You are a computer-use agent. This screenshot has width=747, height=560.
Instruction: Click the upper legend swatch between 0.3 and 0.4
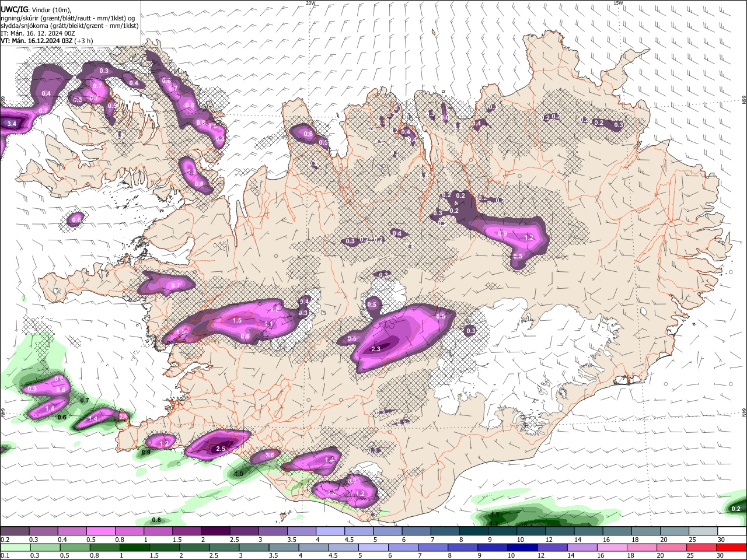tap(43, 531)
